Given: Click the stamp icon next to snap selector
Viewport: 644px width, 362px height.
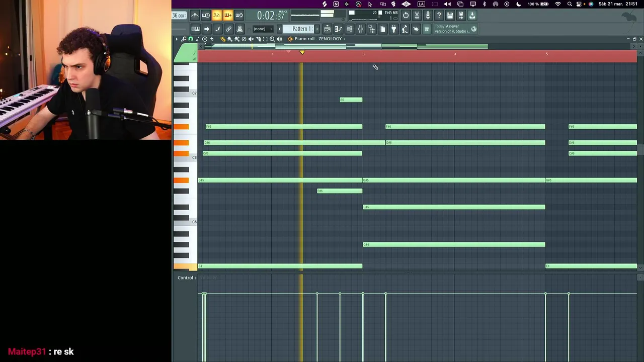Looking at the screenshot, I should 240,29.
